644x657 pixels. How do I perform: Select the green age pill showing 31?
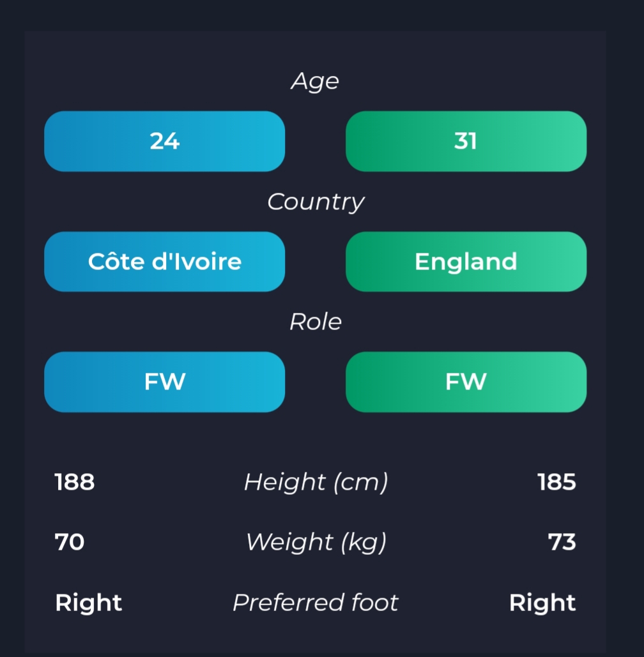click(466, 141)
